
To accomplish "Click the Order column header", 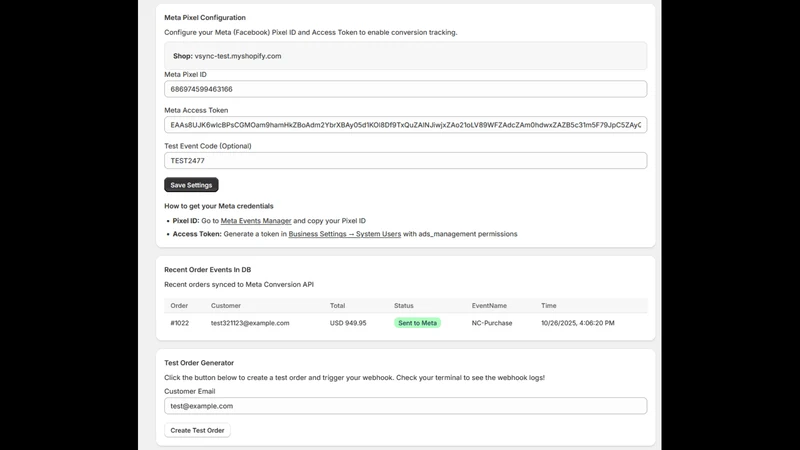I will coord(179,306).
